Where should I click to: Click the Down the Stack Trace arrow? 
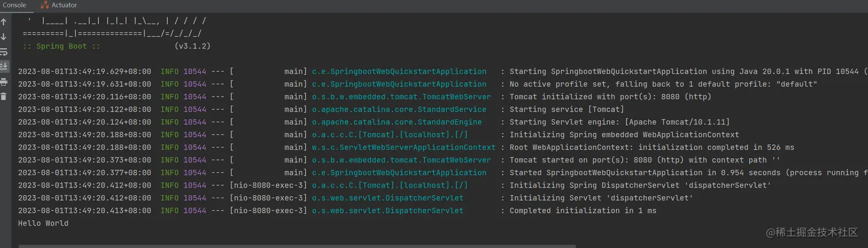pyautogui.click(x=4, y=37)
